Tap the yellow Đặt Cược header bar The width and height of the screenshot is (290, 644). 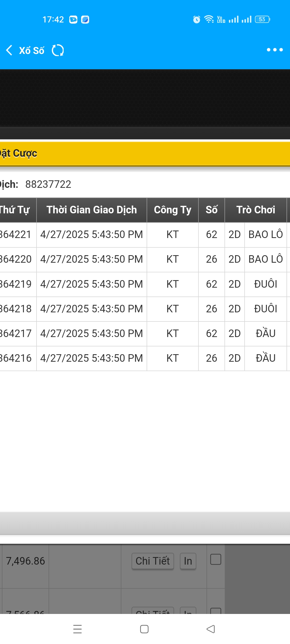[x=145, y=153]
